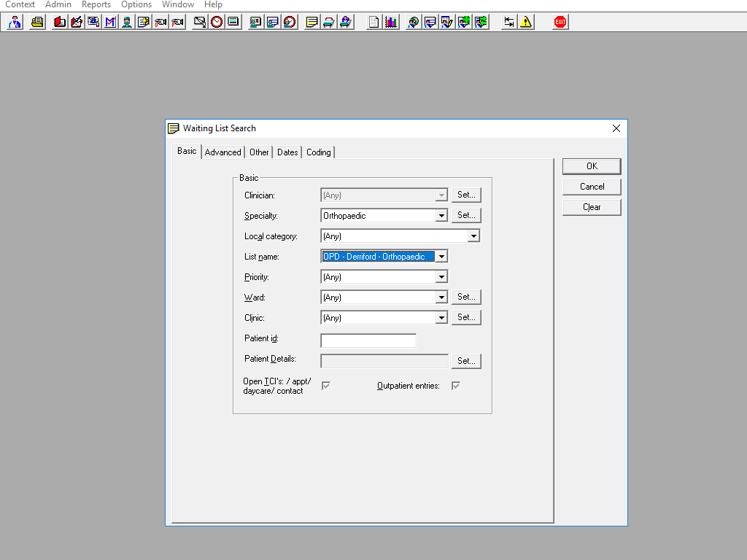The width and height of the screenshot is (747, 560).
Task: Click the person with pencil form icon
Action: click(x=447, y=22)
